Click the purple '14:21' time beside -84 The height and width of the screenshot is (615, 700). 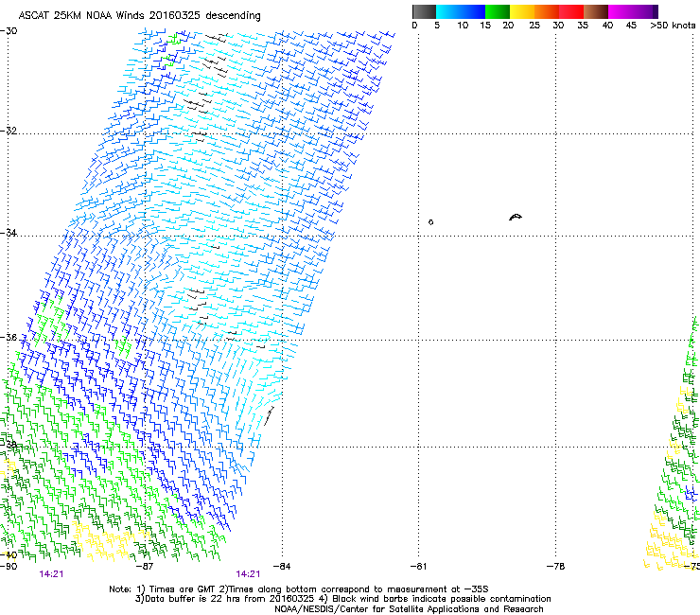tap(248, 574)
